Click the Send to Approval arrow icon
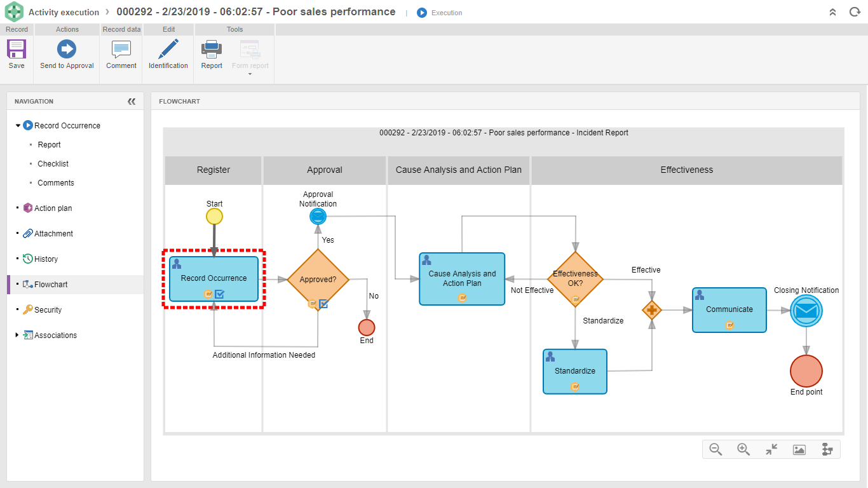The height and width of the screenshot is (488, 868). pyautogui.click(x=67, y=49)
